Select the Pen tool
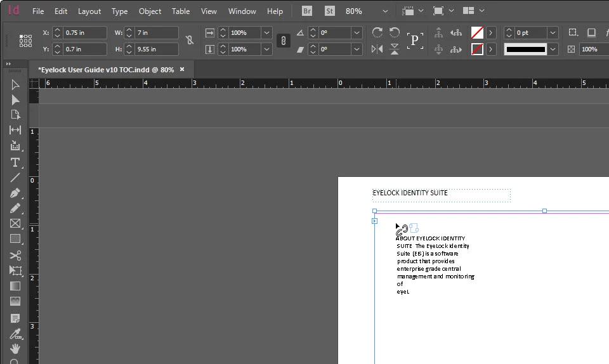609x364 pixels. (x=15, y=193)
